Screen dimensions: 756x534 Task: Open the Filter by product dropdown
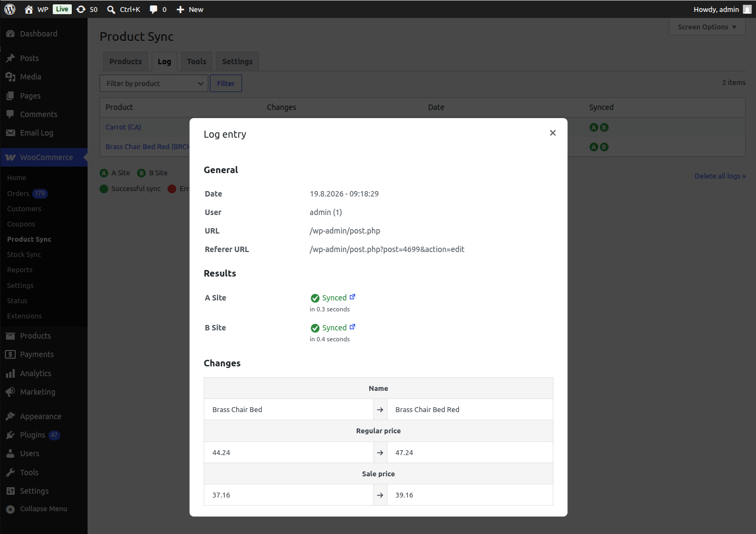coord(154,83)
